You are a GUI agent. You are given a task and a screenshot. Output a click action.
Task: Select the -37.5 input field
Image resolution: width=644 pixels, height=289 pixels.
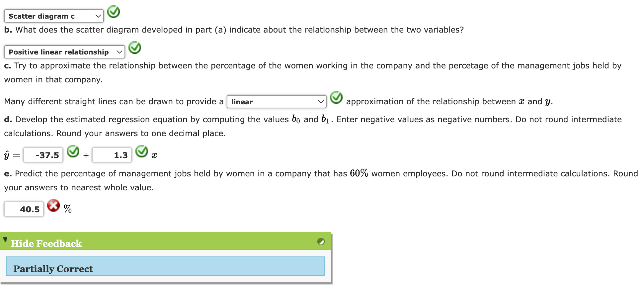(x=43, y=154)
